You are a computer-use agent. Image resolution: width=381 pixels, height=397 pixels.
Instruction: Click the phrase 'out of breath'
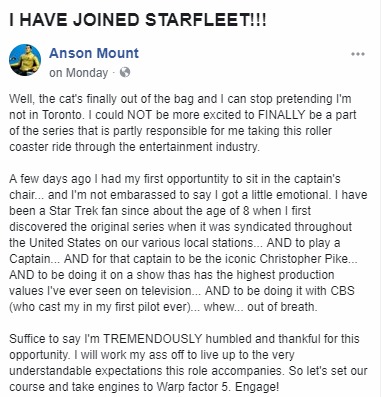[x=281, y=307]
